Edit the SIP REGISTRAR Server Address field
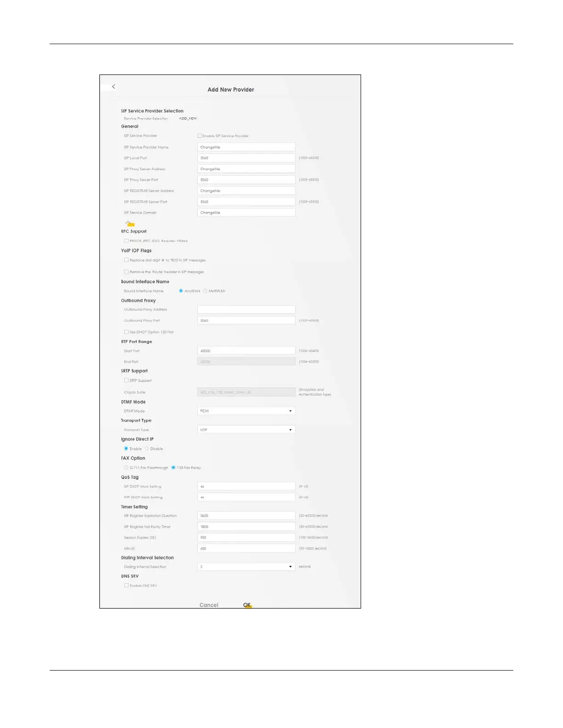 [246, 191]
